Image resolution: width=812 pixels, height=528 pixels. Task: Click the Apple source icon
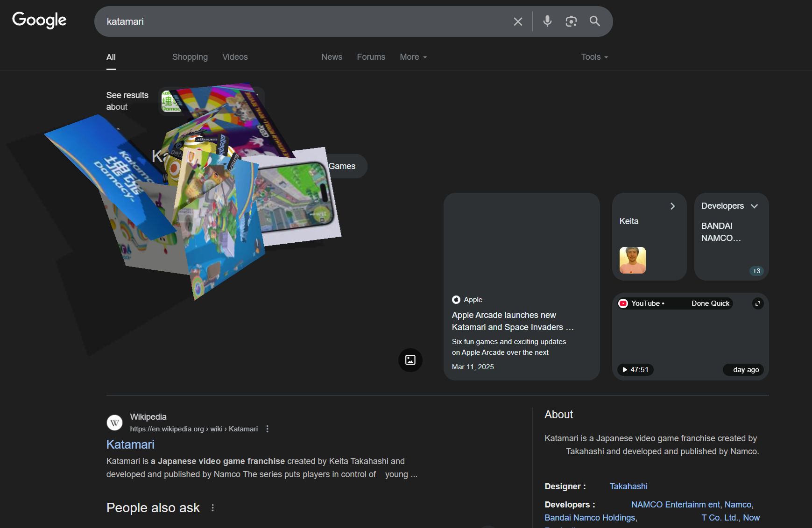(456, 300)
